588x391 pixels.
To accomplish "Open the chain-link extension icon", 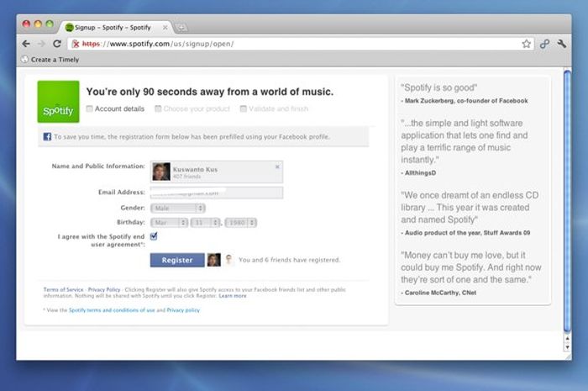I will pyautogui.click(x=544, y=45).
